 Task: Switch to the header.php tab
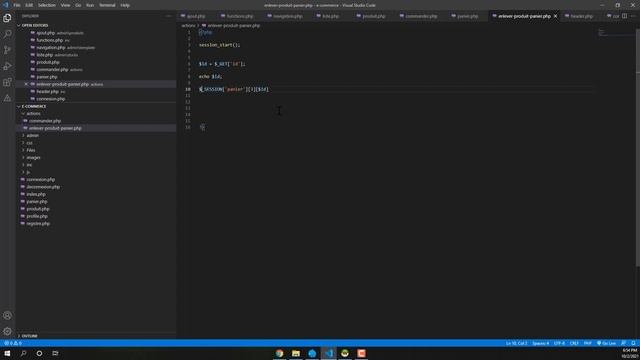click(582, 16)
